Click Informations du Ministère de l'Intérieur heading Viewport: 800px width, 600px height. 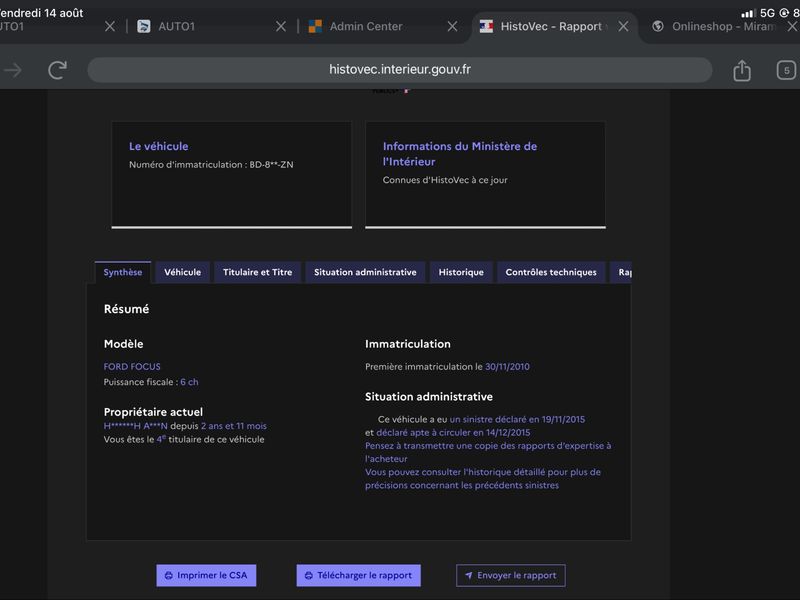point(460,154)
